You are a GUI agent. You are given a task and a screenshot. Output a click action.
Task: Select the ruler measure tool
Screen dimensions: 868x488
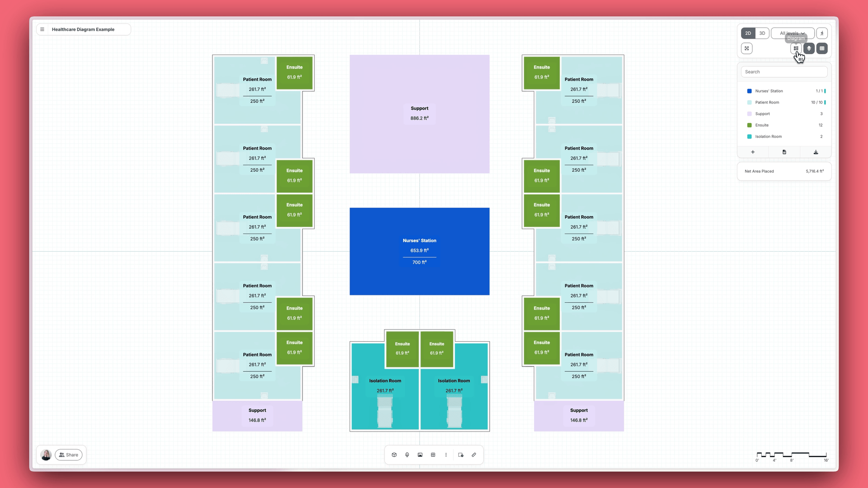click(x=474, y=455)
